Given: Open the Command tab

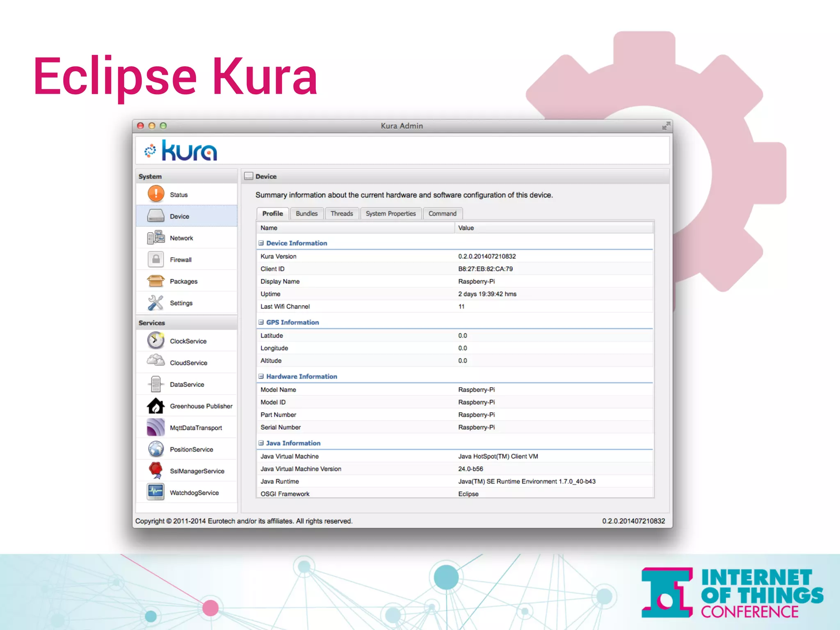Looking at the screenshot, I should click(442, 214).
